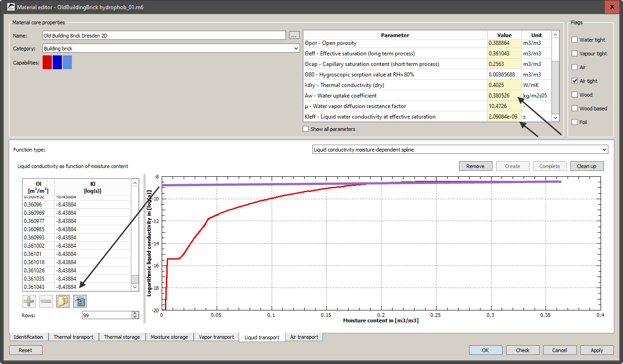Select the vapor diffusion value 10.4726
This screenshot has width=623, height=364.
click(x=504, y=106)
